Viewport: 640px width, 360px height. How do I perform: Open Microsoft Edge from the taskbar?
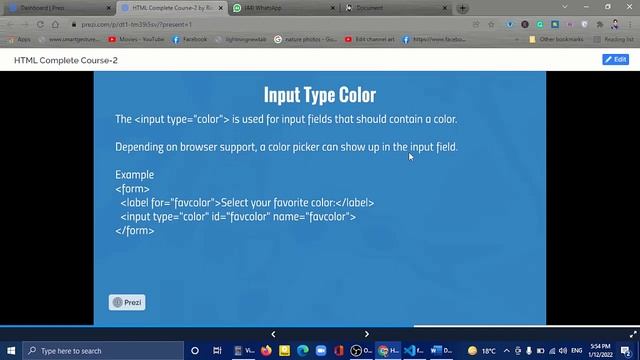pos(303,351)
